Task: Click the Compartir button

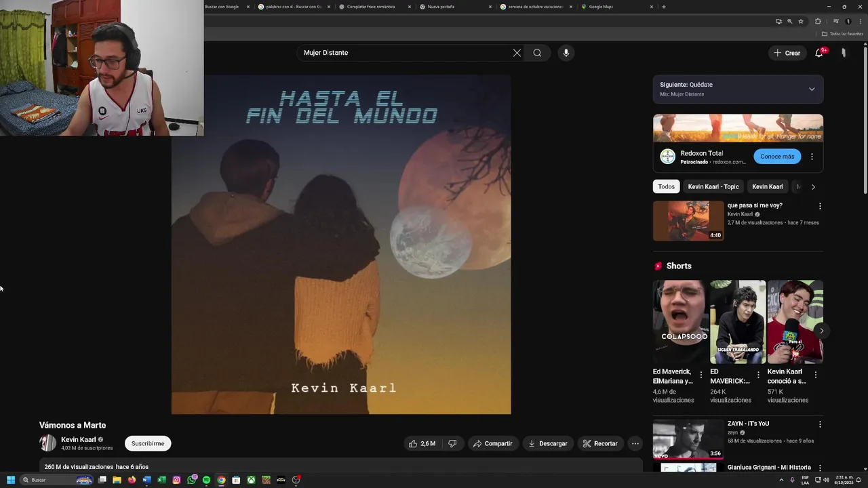Action: (x=493, y=443)
